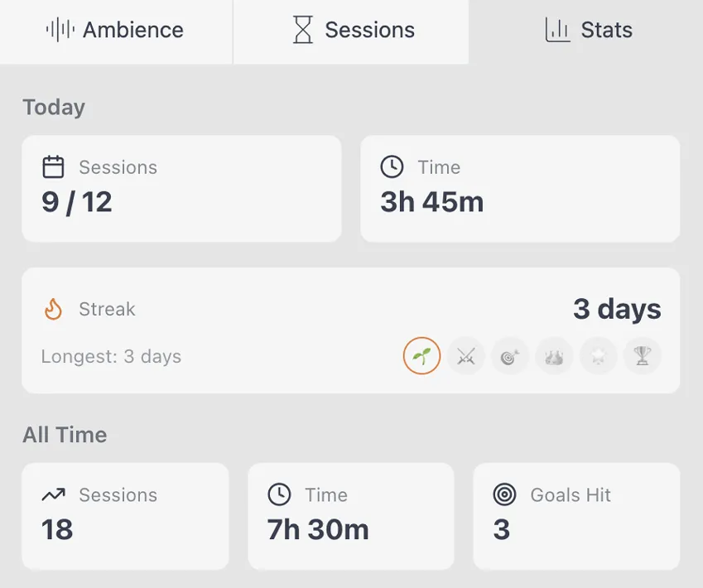This screenshot has height=588, width=703.
Task: Click the Longest: 3 days label
Action: [x=111, y=356]
